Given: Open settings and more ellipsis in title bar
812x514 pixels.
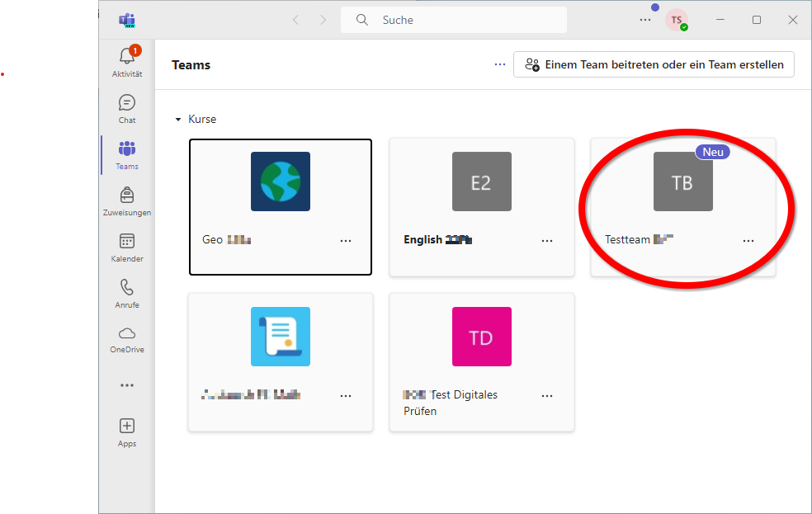Looking at the screenshot, I should [x=645, y=20].
